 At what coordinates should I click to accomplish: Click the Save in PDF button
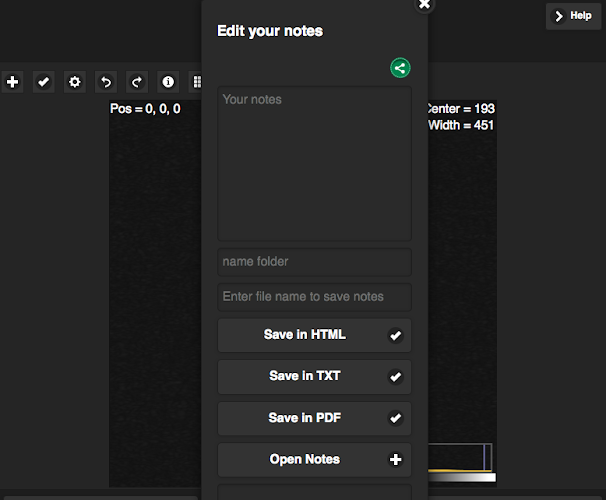pos(314,418)
